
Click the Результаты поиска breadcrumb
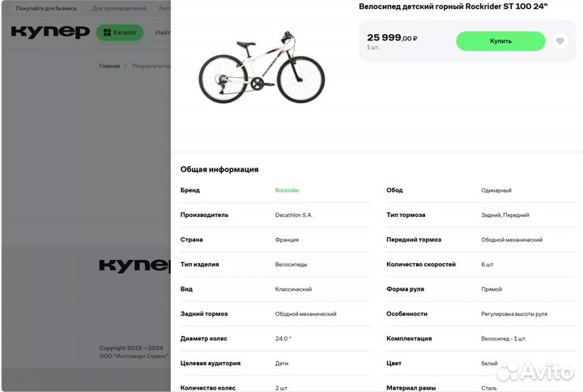tap(151, 66)
